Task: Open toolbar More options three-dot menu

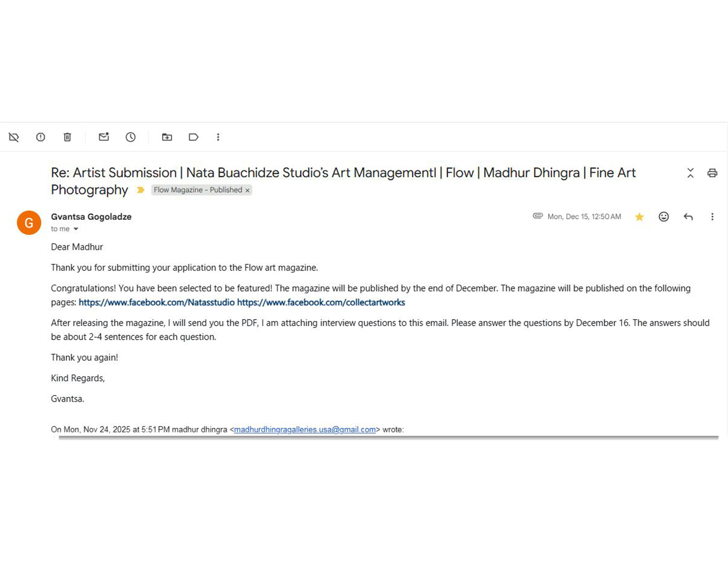Action: pyautogui.click(x=218, y=137)
